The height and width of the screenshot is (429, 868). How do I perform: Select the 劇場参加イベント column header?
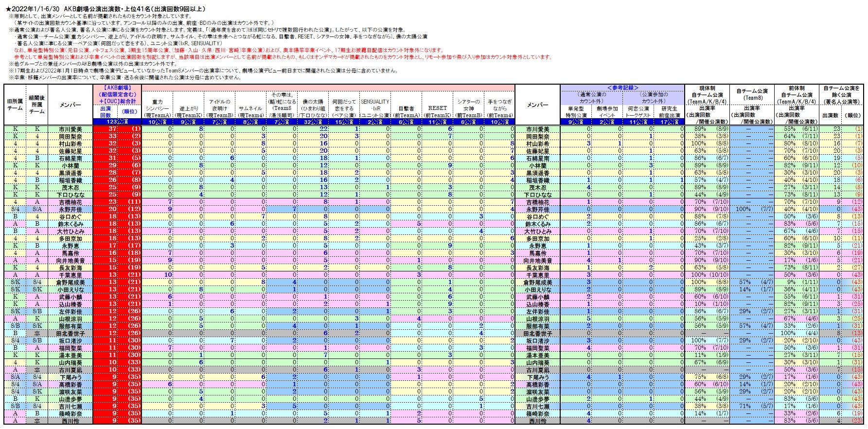(607, 112)
